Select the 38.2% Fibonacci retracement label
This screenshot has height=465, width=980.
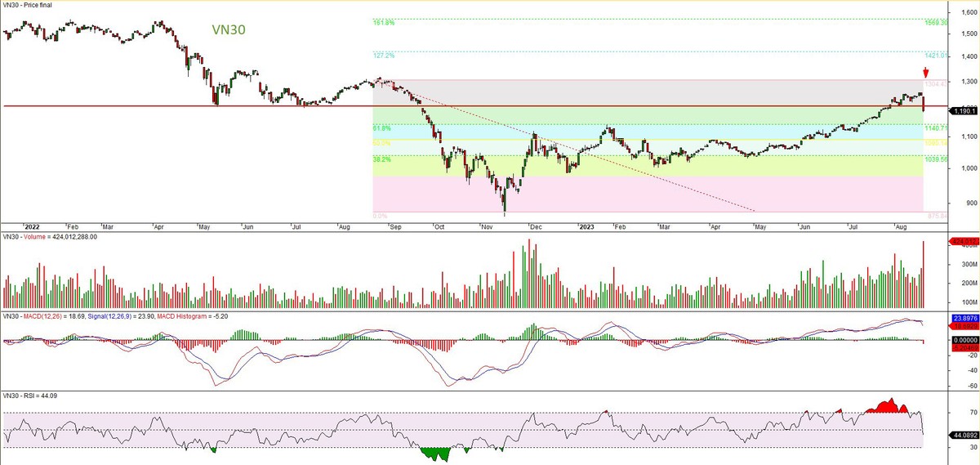[x=382, y=159]
